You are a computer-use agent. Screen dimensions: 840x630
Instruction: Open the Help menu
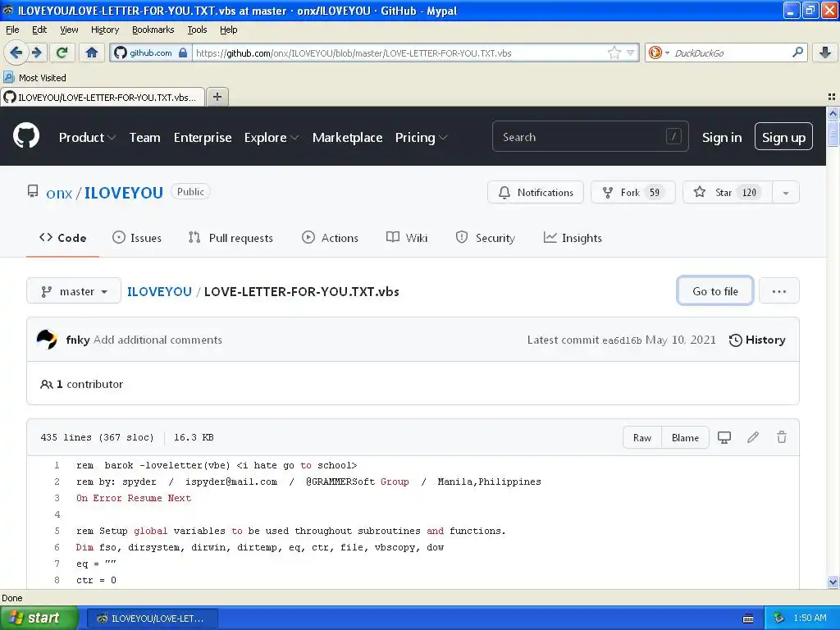click(228, 30)
